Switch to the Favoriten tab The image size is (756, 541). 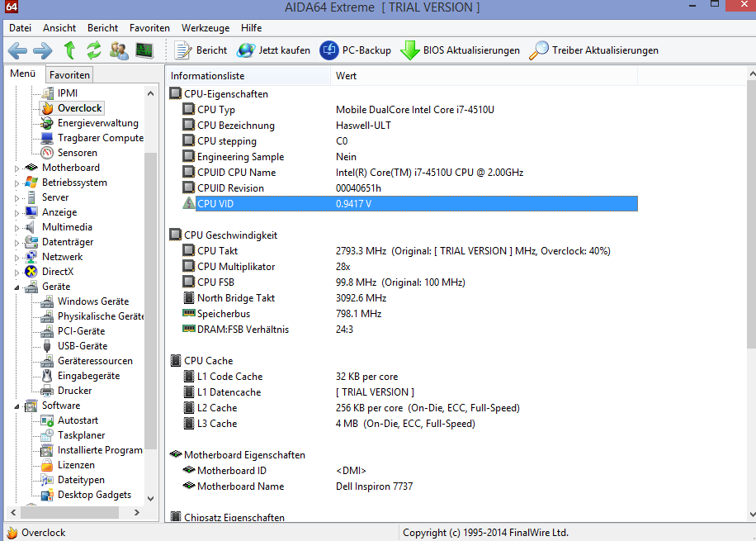click(69, 75)
